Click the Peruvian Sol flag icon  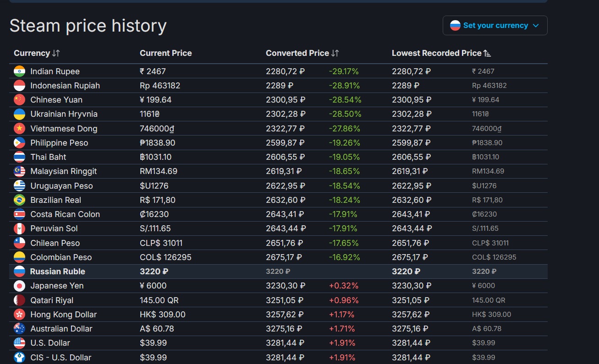tap(19, 228)
